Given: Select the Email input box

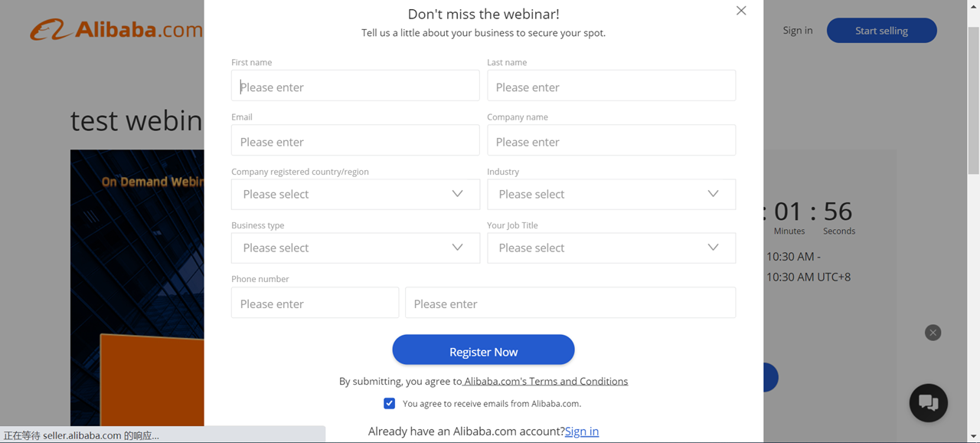Looking at the screenshot, I should 355,140.
